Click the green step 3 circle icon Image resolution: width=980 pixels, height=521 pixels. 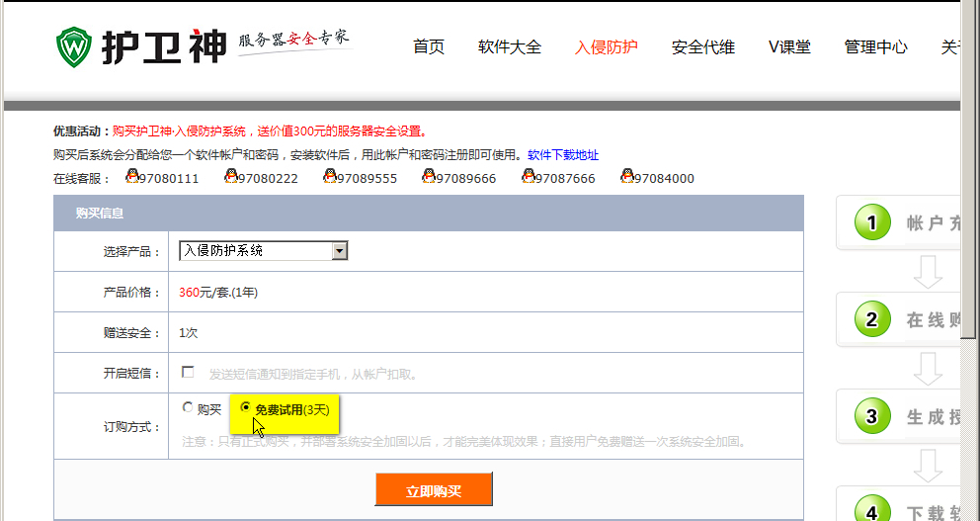pyautogui.click(x=870, y=416)
